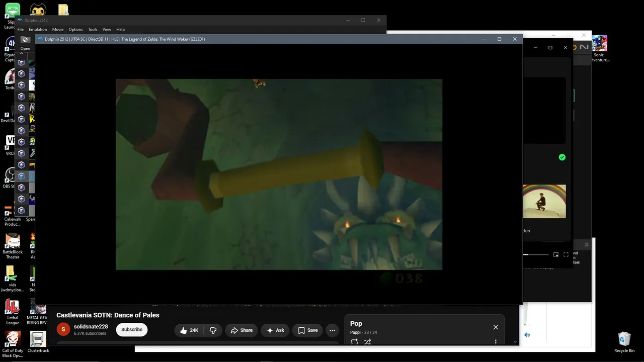Share the Castlevania SOTN video

242,330
